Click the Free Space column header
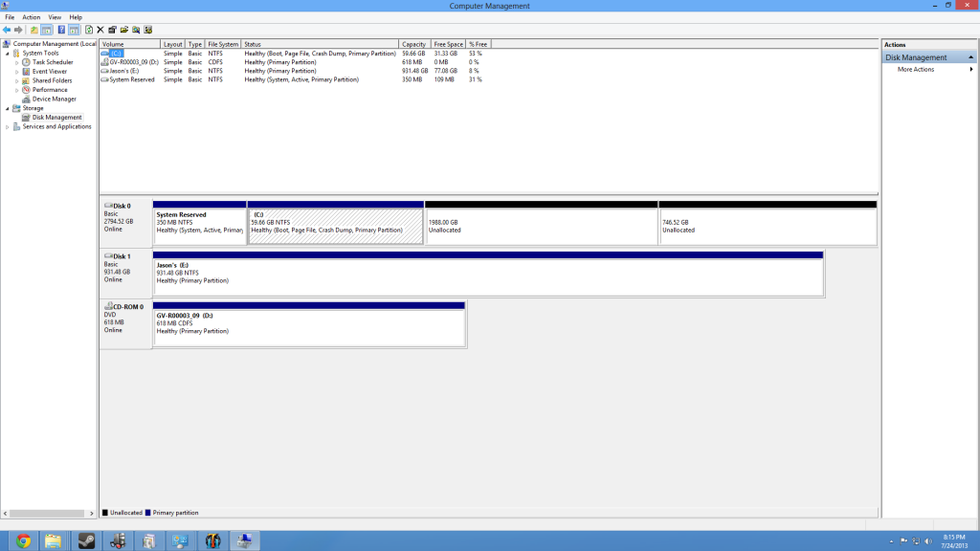980x551 pixels. 447,44
